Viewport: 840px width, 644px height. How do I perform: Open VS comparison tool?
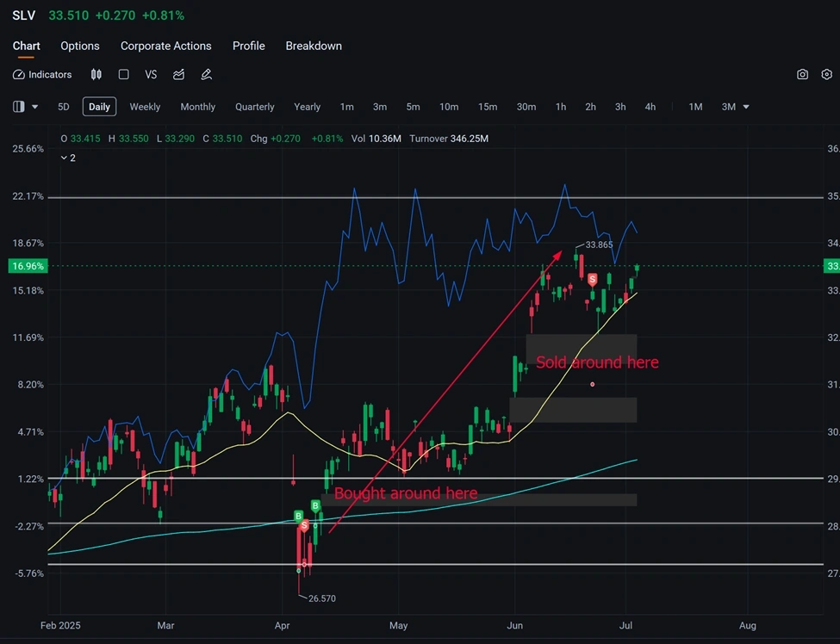(151, 74)
